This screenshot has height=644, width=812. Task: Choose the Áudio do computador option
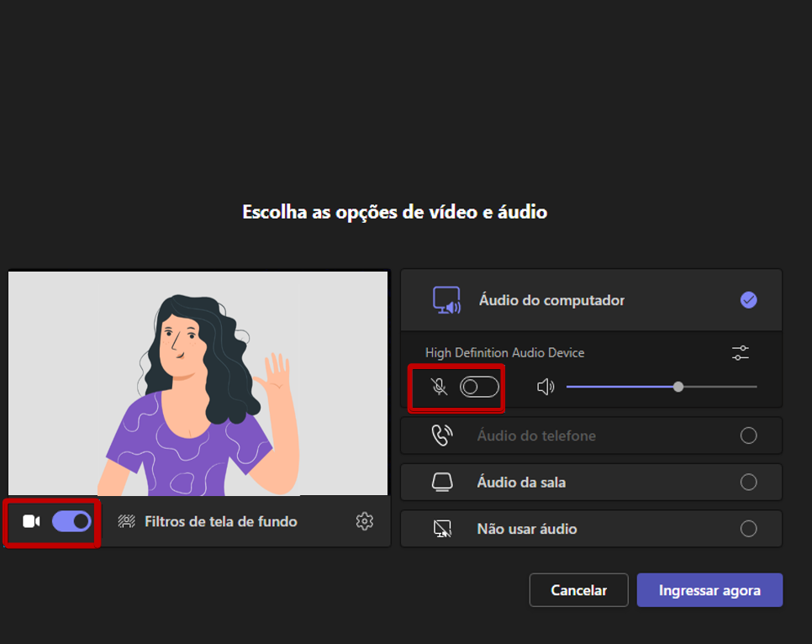click(551, 300)
